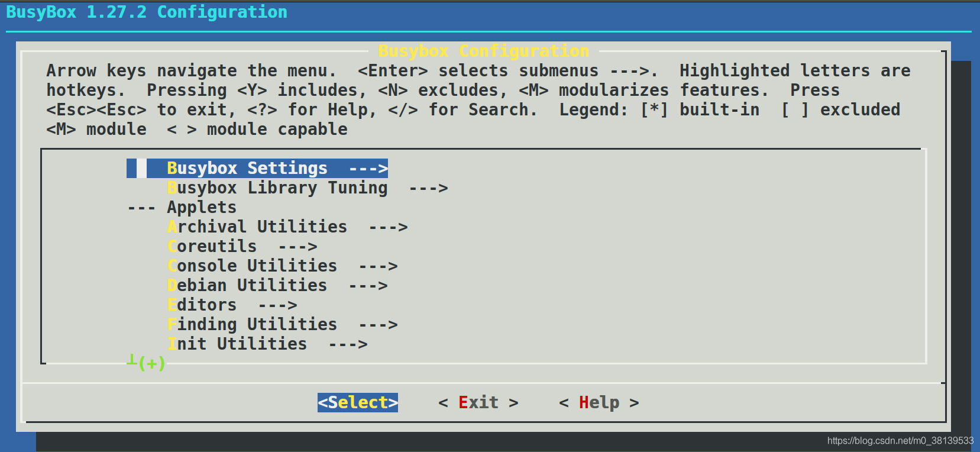The width and height of the screenshot is (980, 452).
Task: Select the Coreutils menu entry
Action: (242, 247)
